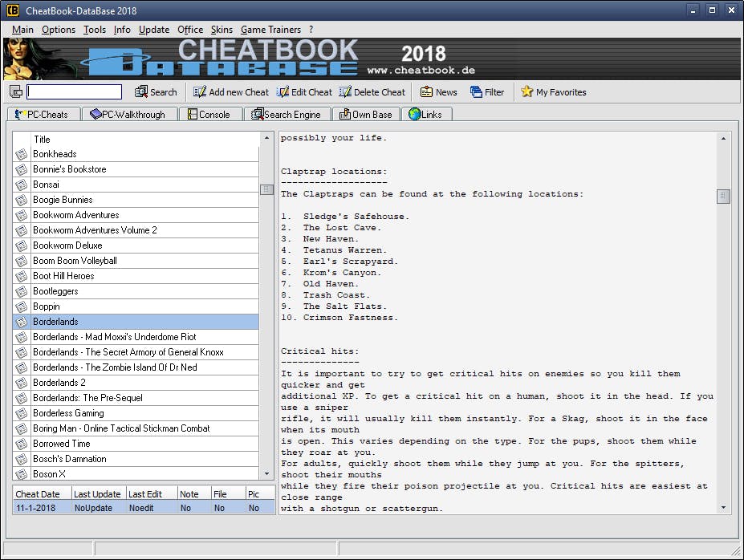Screen dimensions: 744x560
Task: Click the Cheat Date column header
Action: click(42, 494)
